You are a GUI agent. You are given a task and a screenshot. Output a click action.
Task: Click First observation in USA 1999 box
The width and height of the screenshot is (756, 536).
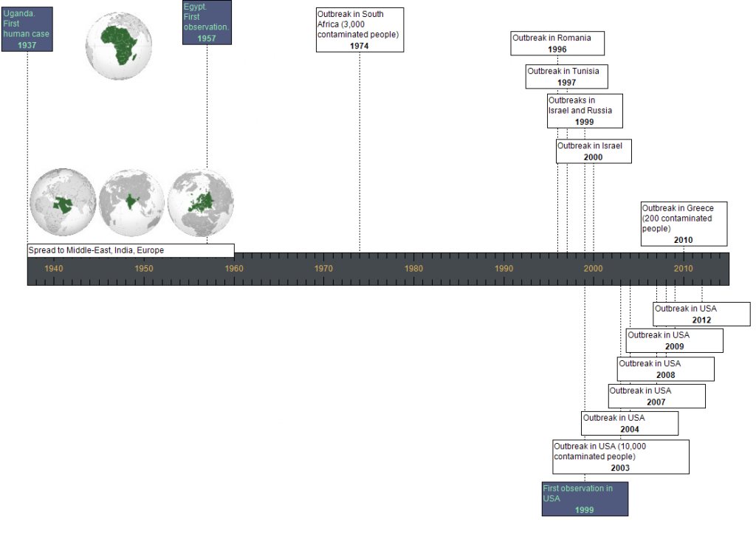584,498
